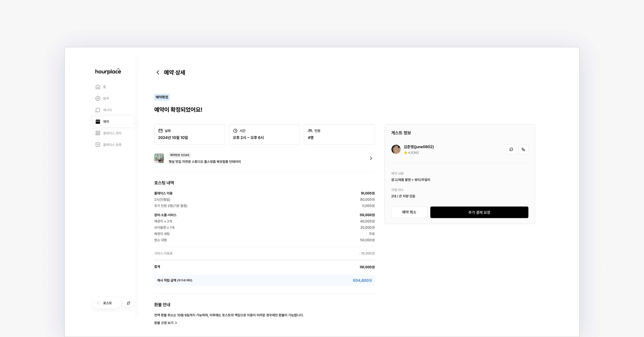
Task: Click the 호스트 mode button
Action: [x=107, y=303]
